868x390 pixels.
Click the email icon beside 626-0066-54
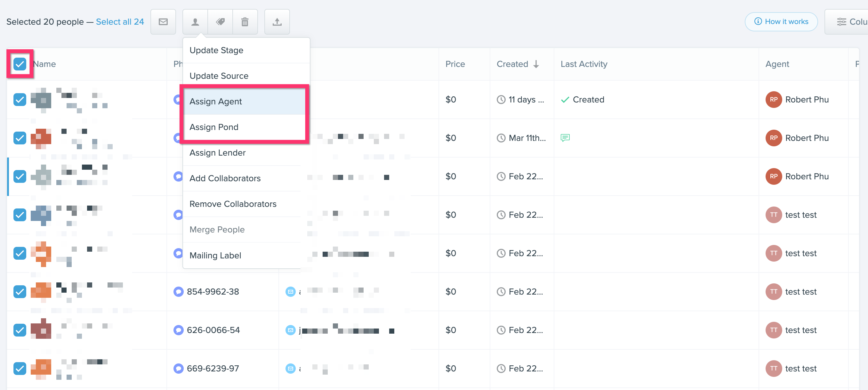(x=290, y=330)
